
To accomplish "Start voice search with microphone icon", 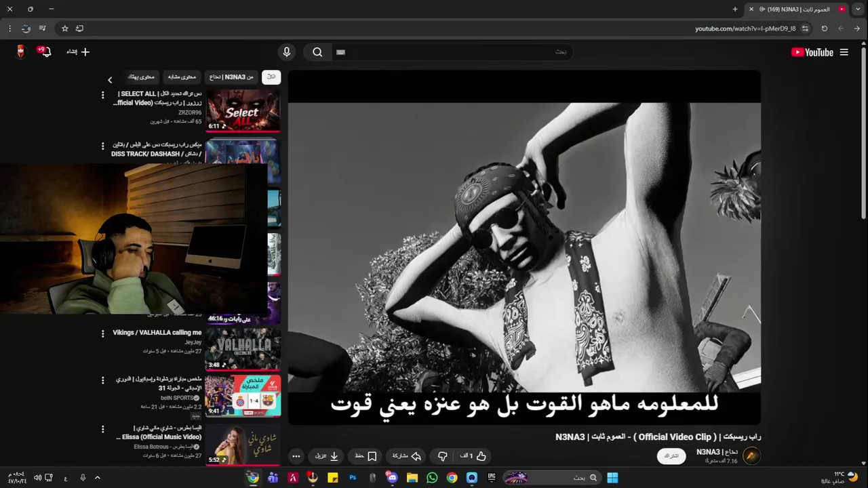I will point(286,52).
